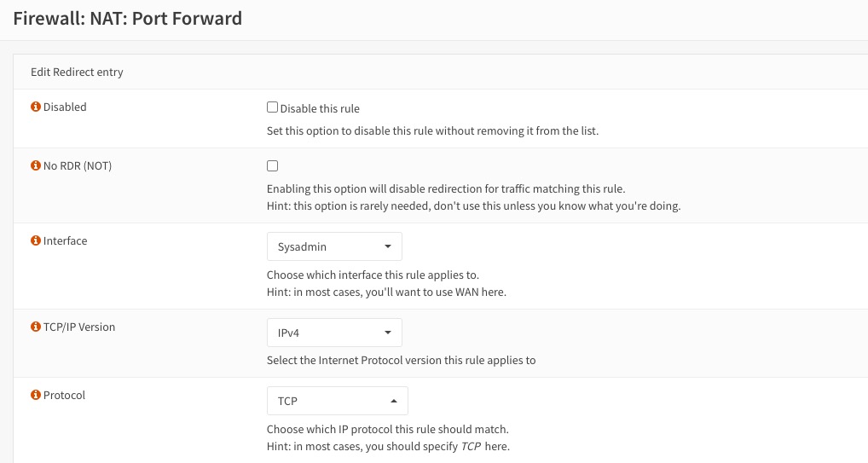Click the Edit Redirect entry header
This screenshot has width=868, height=463.
77,72
